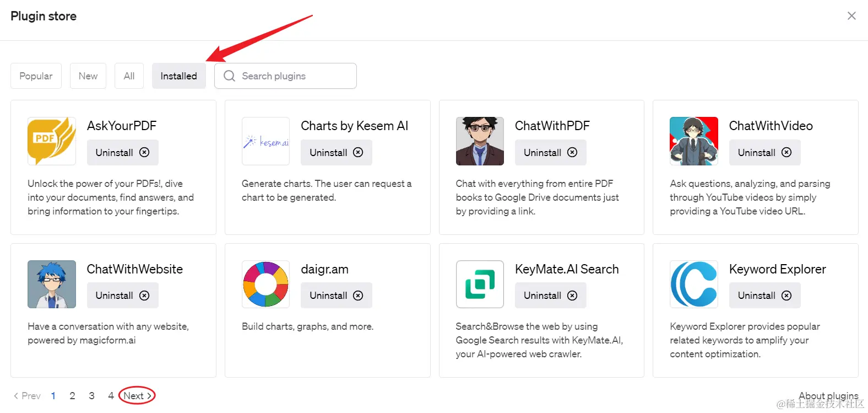
Task: Go to page 2
Action: [72, 395]
